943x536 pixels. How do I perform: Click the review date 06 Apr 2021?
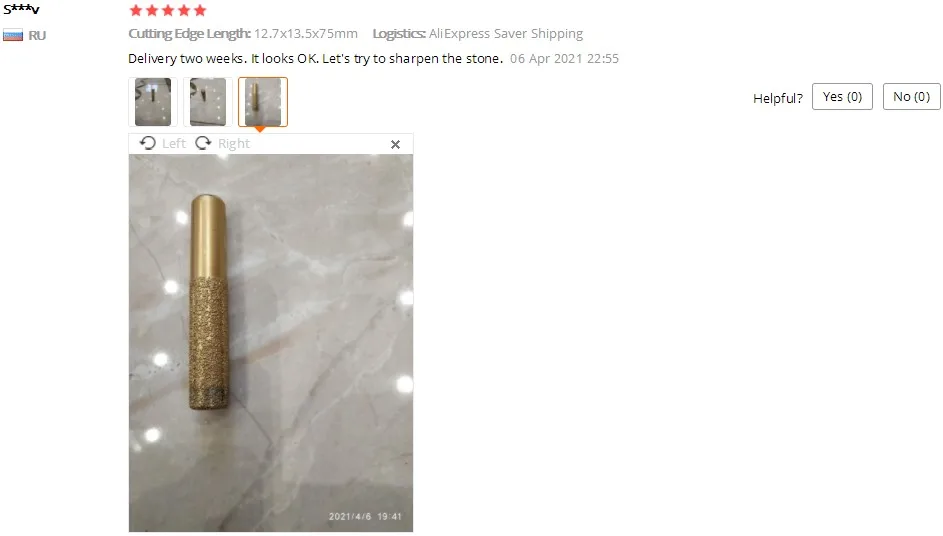(x=564, y=58)
